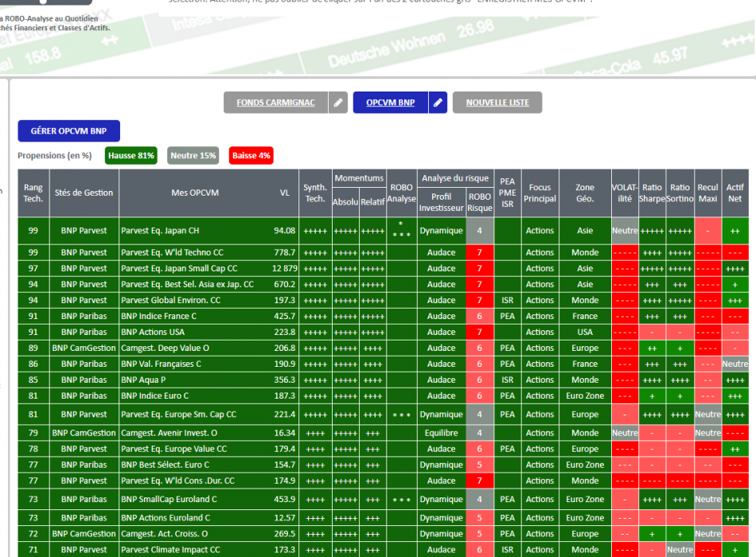Viewport: 756px width, 557px height.
Task: Click Neutre Actif Net cell for BNP Val. Françaises C
Action: pyautogui.click(x=735, y=364)
